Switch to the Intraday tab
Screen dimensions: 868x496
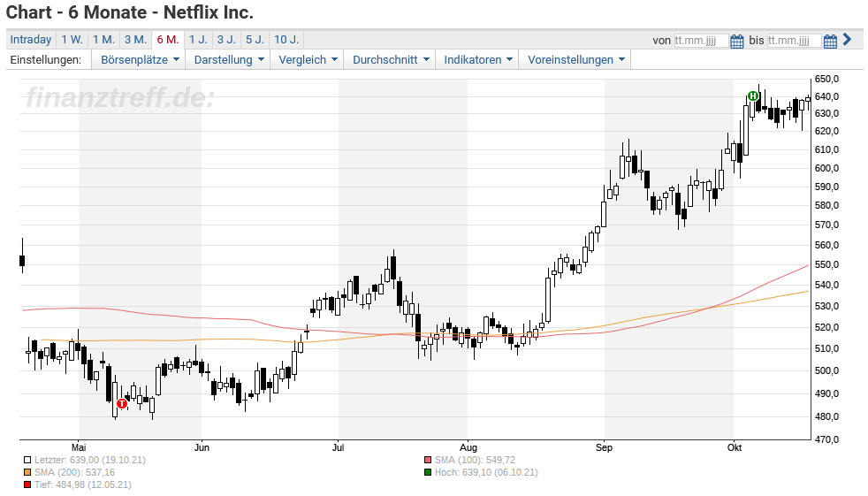point(30,39)
